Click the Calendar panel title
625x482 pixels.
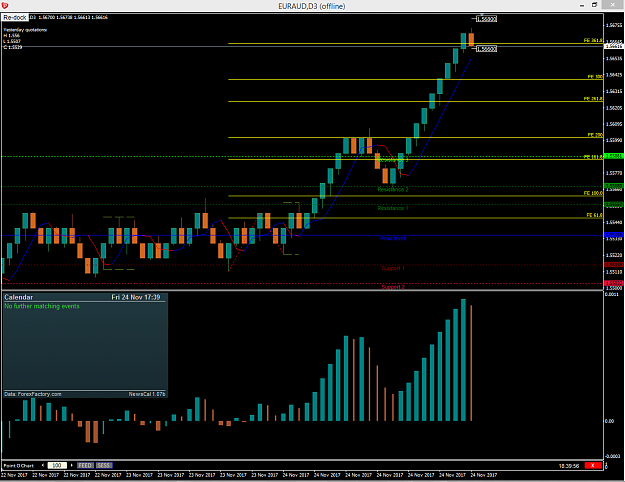click(18, 297)
